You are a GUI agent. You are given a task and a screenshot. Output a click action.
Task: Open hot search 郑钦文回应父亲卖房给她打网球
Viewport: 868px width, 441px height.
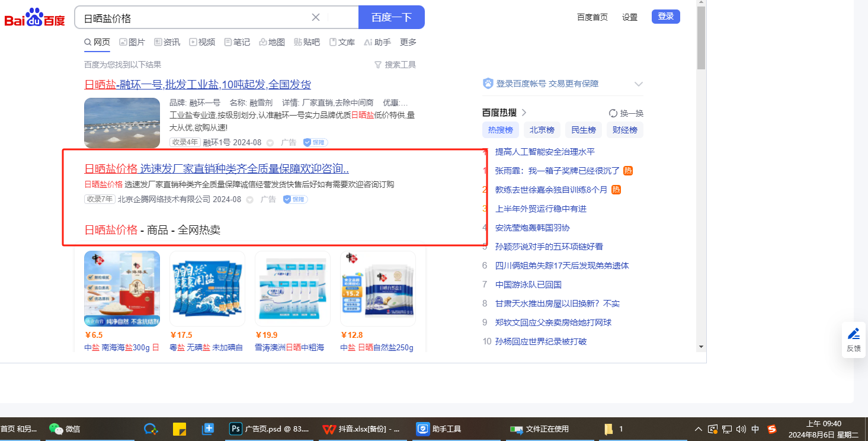[553, 322]
